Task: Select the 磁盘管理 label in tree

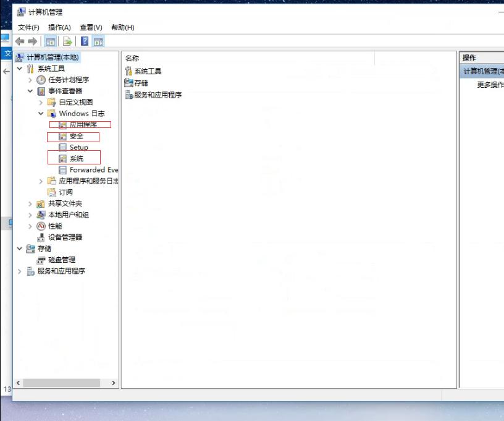Action: (62, 260)
